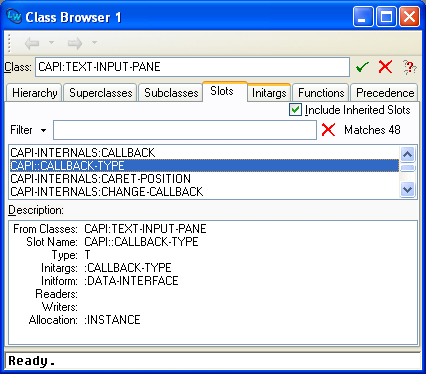Click the Matches 48 label
Screen dimensions: 426x374
(x=372, y=130)
